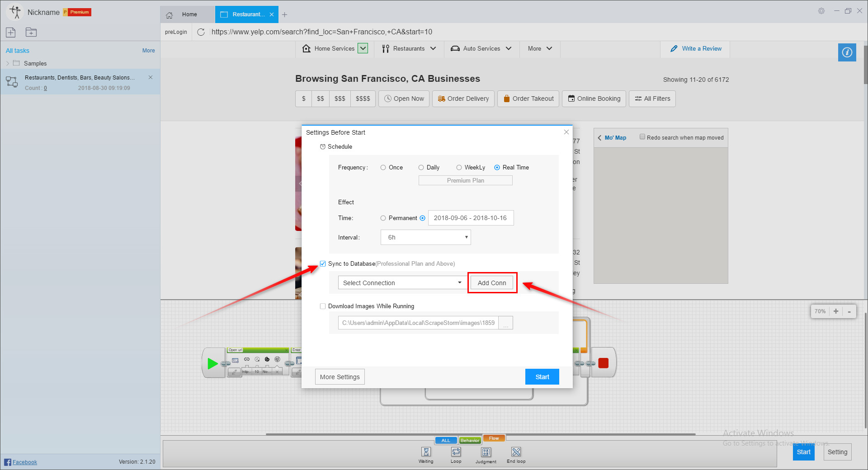Click Add Conn button
The width and height of the screenshot is (868, 470).
(x=492, y=283)
